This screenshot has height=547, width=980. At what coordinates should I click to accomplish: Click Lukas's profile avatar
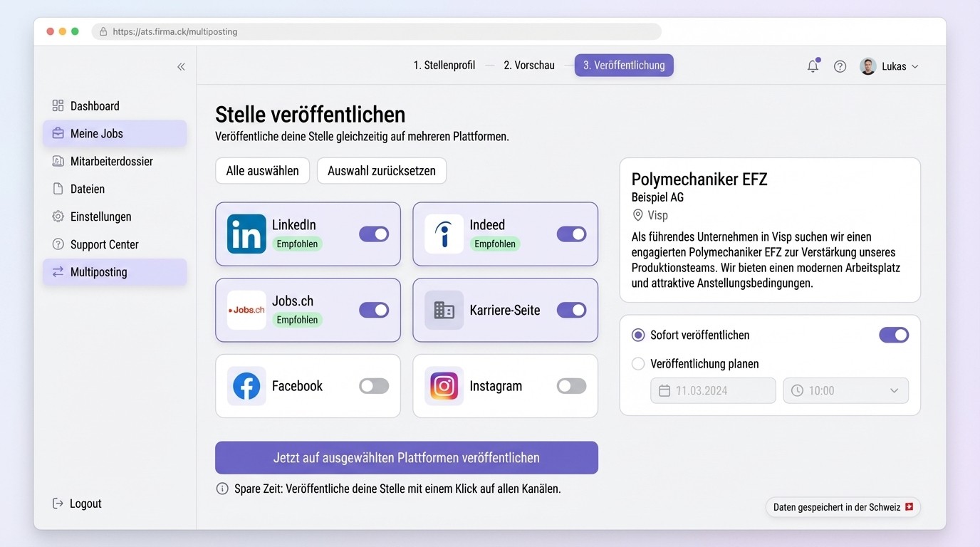[x=867, y=66]
